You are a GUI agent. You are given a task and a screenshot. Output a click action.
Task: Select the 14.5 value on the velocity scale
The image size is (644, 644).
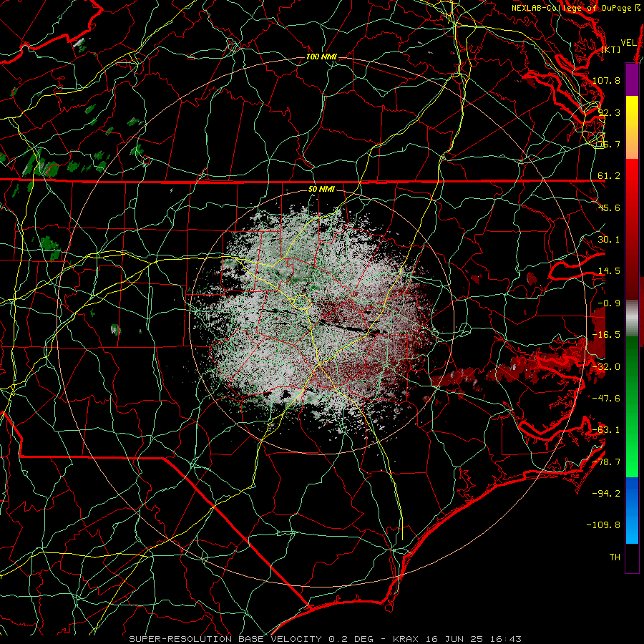609,271
